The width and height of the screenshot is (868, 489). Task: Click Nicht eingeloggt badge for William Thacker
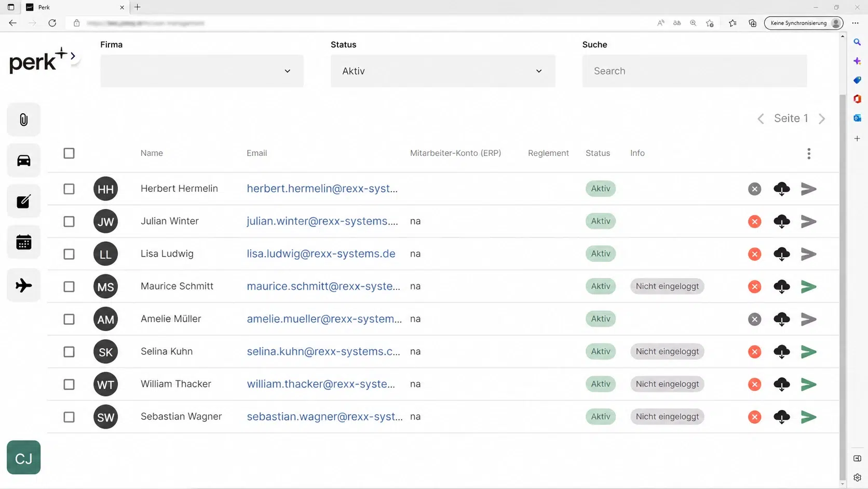[667, 384]
